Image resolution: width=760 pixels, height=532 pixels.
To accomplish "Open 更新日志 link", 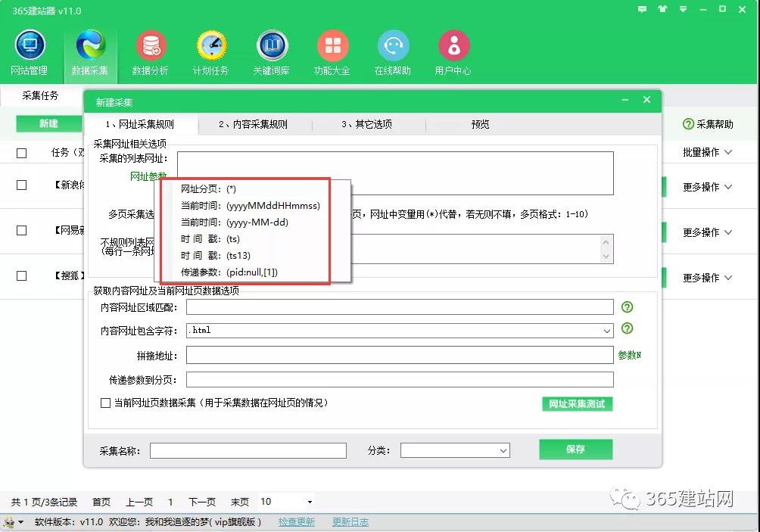I will coord(350,522).
